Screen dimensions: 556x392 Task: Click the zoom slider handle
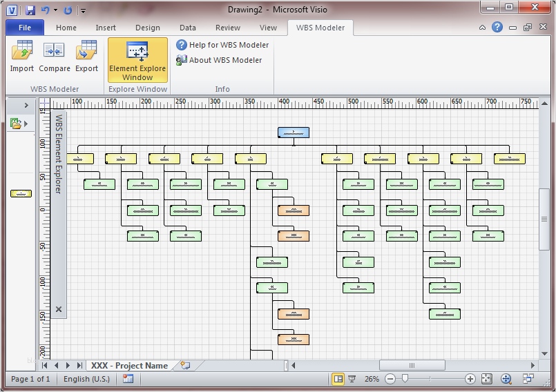[405, 379]
